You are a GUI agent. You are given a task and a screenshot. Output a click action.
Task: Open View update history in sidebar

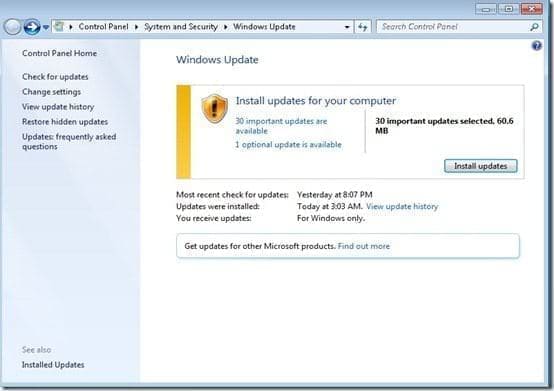[58, 107]
